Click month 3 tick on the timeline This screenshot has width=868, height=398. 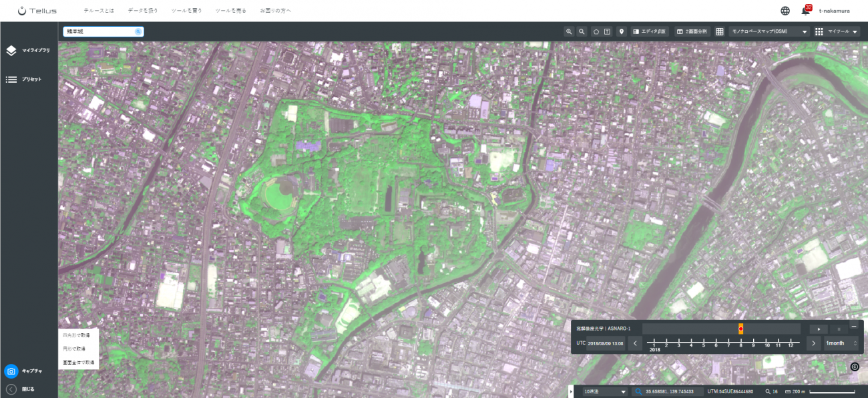679,345
